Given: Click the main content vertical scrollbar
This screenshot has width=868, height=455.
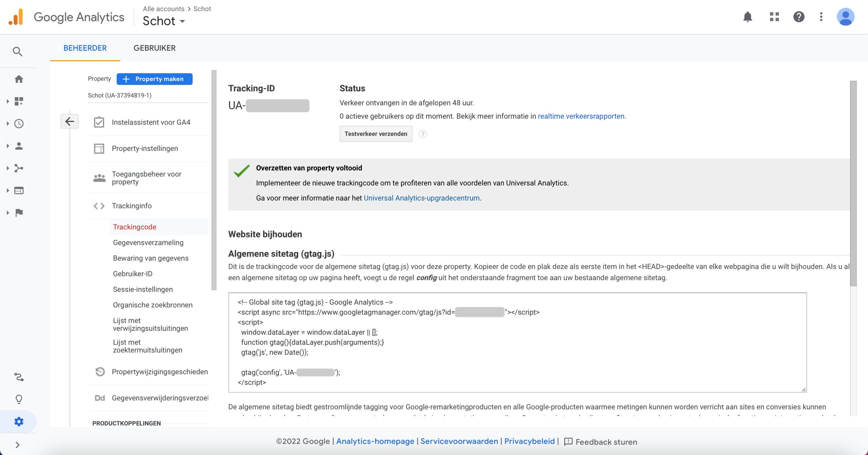Looking at the screenshot, I should click(x=853, y=183).
